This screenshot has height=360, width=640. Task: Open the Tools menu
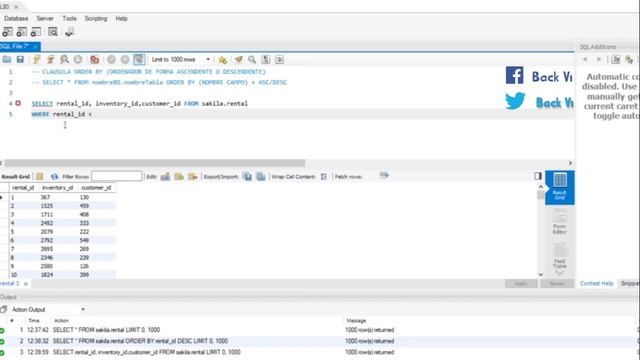coord(69,18)
